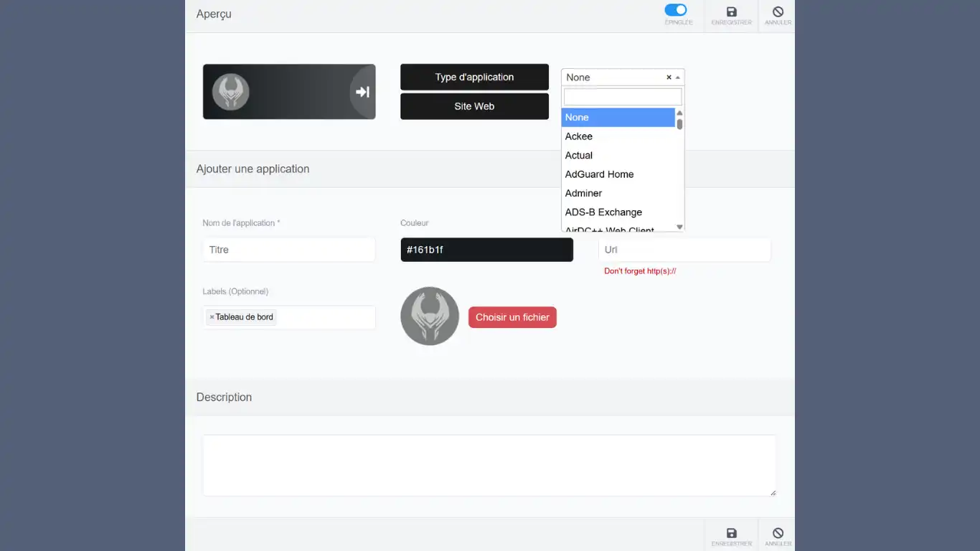The width and height of the screenshot is (980, 551).
Task: Click the arrow icon on the dark preview tile
Action: point(361,91)
